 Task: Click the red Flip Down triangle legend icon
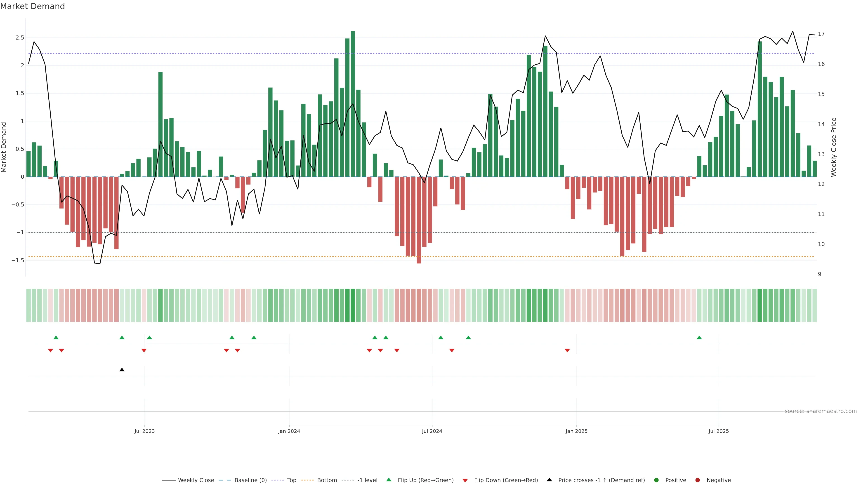[465, 480]
